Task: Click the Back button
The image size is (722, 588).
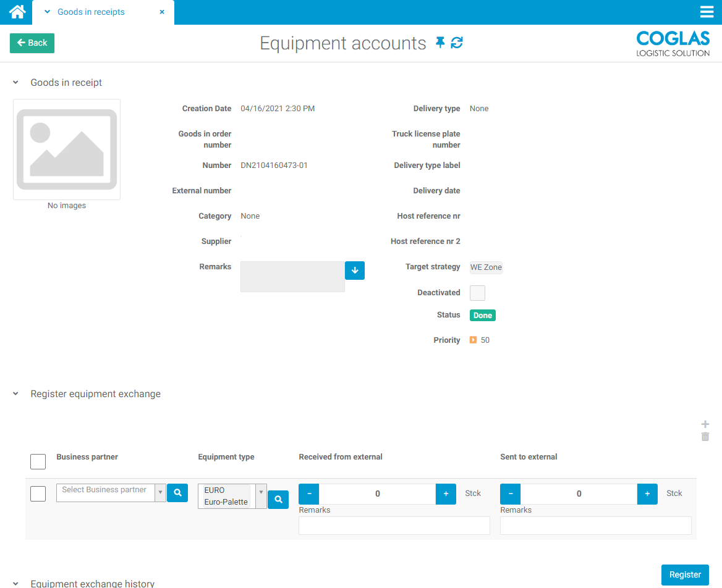Action: [x=32, y=43]
